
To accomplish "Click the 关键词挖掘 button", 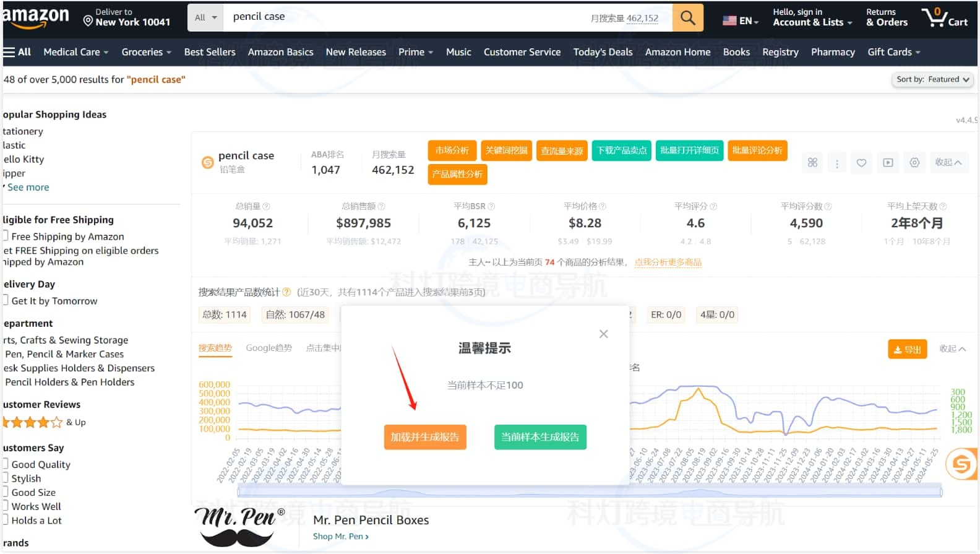I will 506,150.
